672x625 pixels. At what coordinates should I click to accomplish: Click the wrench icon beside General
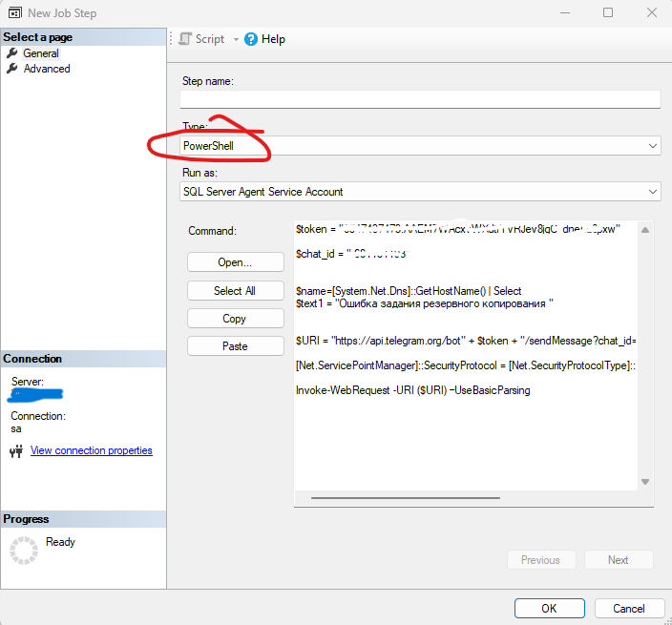click(11, 53)
